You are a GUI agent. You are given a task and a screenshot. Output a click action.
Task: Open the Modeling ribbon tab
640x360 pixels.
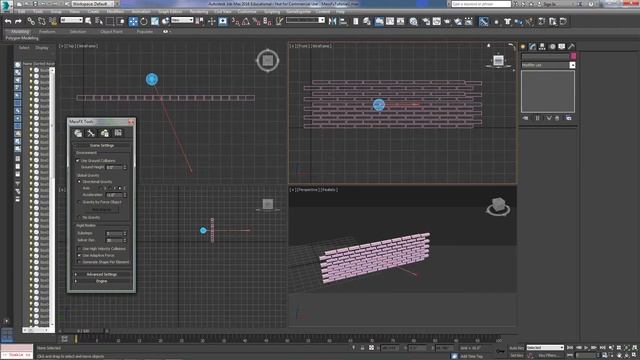click(x=19, y=31)
